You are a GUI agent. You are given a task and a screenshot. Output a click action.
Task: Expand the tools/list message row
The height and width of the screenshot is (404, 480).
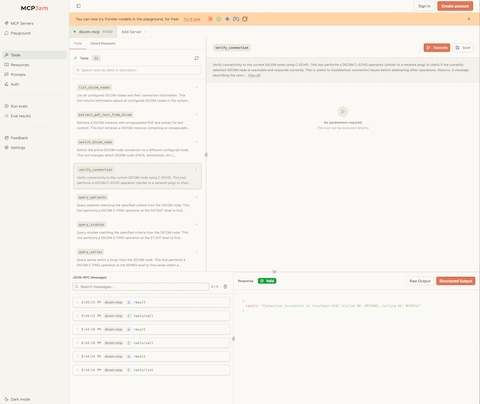[x=151, y=370]
